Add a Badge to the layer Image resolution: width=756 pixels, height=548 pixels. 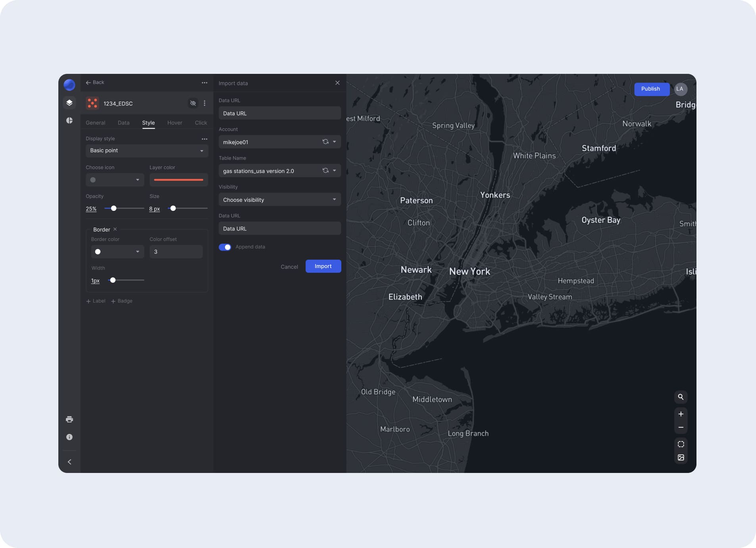(121, 301)
